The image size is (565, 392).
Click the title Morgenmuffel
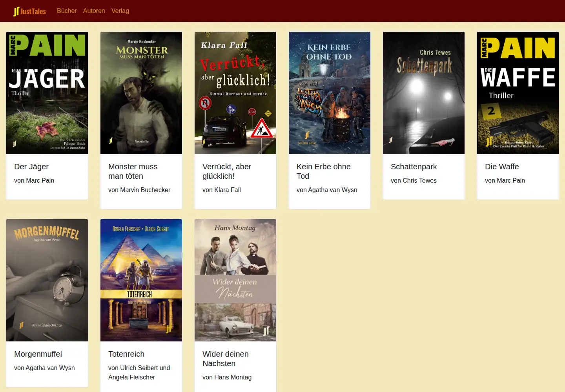coord(38,354)
